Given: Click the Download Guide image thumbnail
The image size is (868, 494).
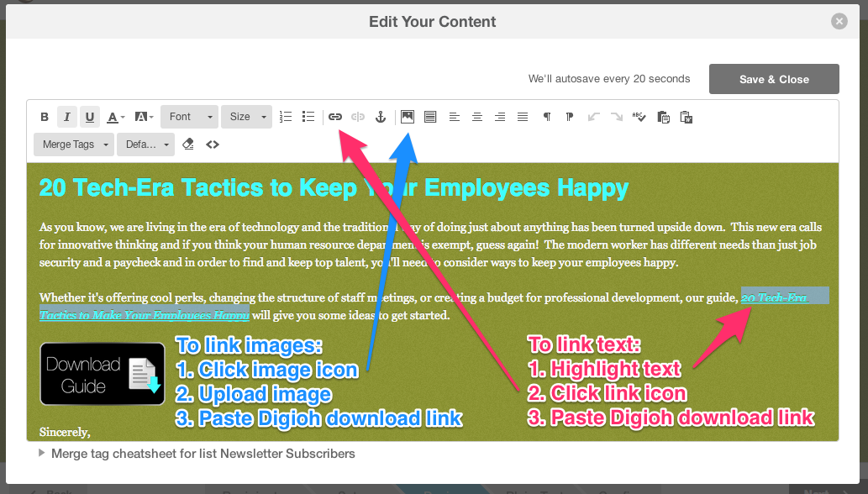Looking at the screenshot, I should [x=102, y=373].
